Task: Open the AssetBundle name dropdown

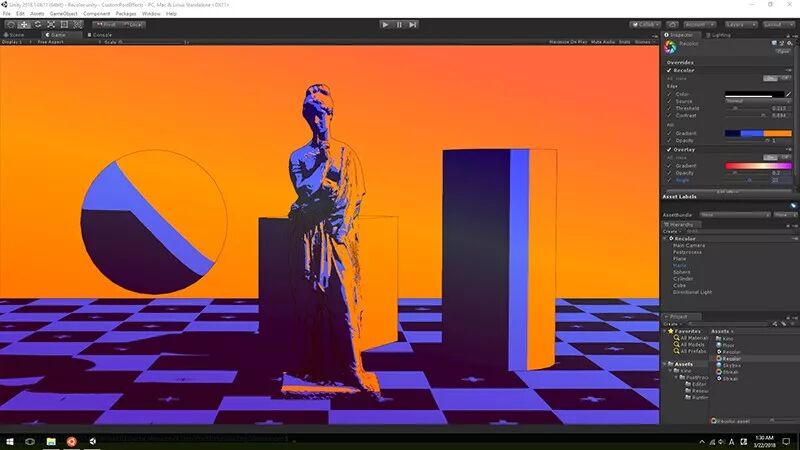Action: [735, 215]
